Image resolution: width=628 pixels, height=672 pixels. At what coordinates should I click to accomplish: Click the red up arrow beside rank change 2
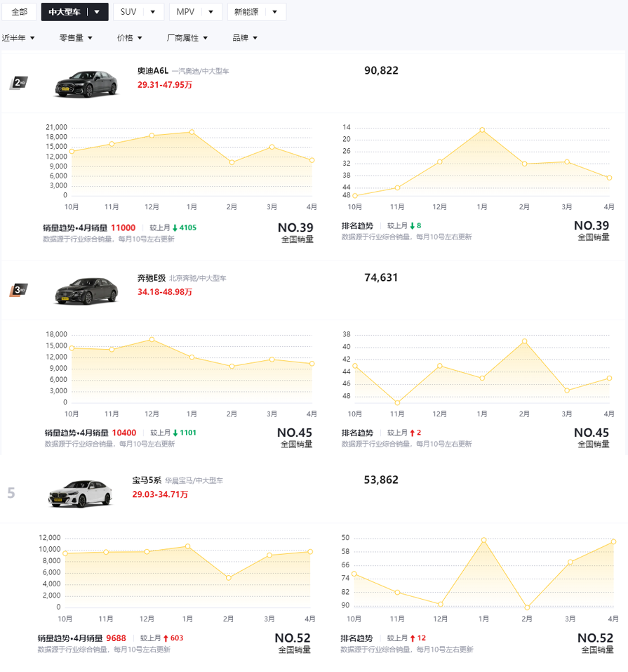click(413, 433)
